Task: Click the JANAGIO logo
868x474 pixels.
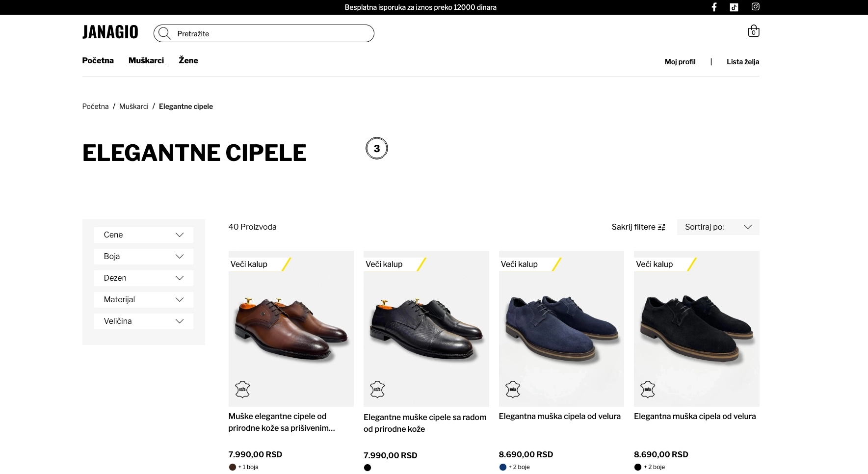Action: tap(110, 32)
